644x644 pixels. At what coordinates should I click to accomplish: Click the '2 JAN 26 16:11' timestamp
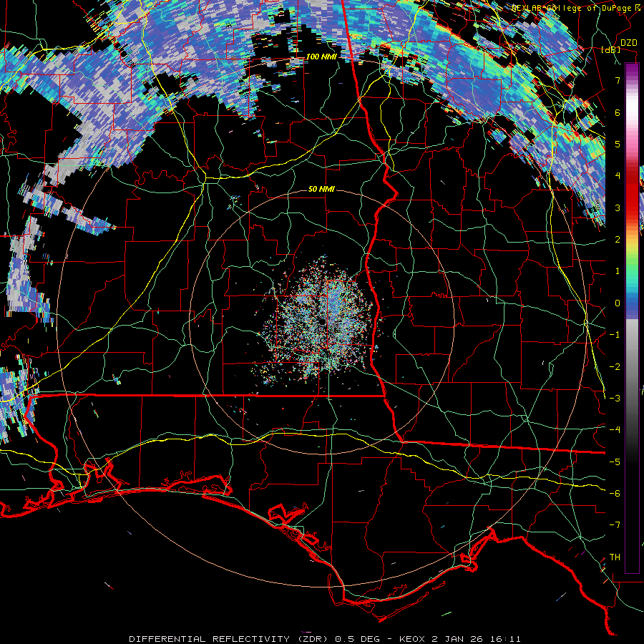point(475,639)
